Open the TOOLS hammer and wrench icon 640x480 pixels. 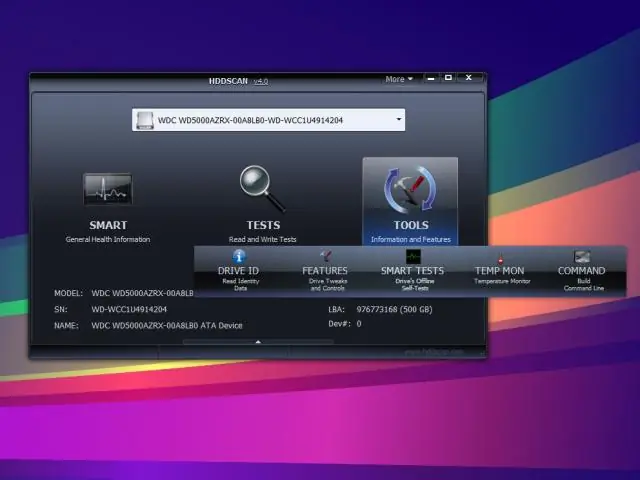[410, 190]
